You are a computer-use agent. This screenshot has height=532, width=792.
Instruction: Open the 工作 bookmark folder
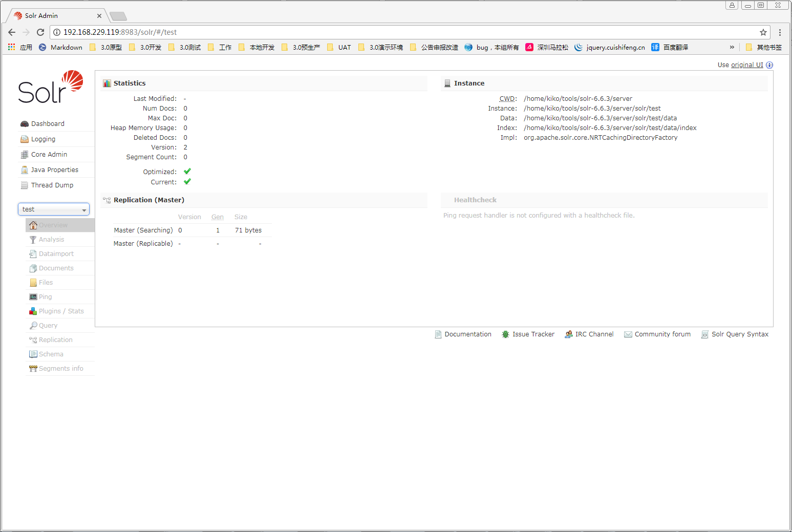220,47
